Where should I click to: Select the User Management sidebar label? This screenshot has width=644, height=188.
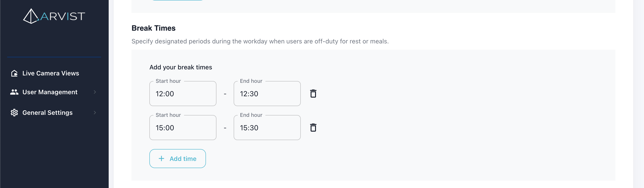pyautogui.click(x=50, y=92)
